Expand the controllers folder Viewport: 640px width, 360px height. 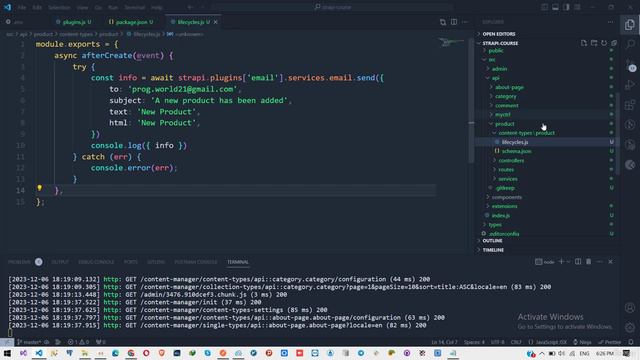pos(511,160)
